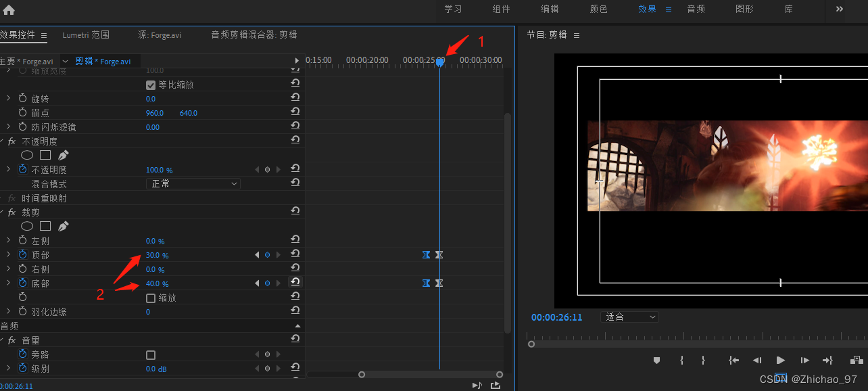Toggle audio loop playback icon in effect controls

click(x=477, y=386)
